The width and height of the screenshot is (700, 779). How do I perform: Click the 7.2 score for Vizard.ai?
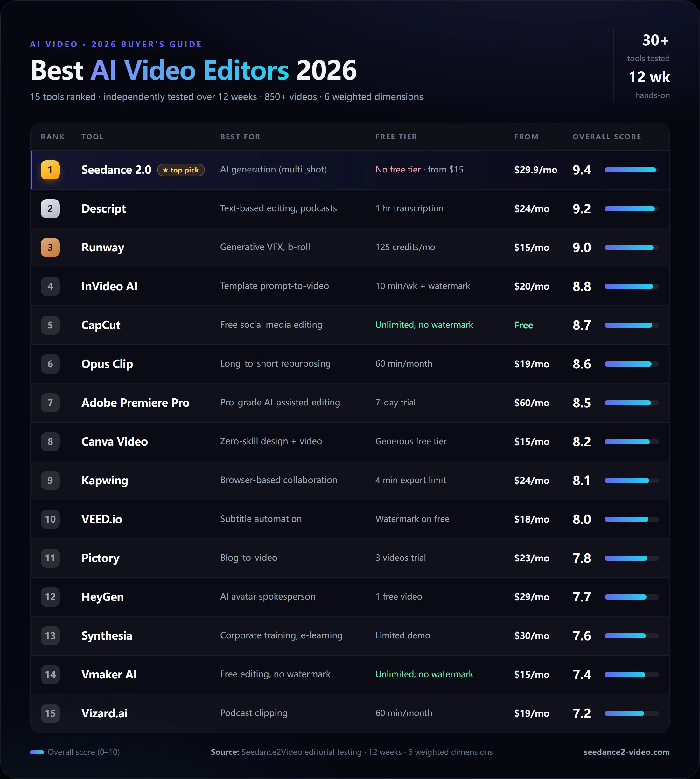pyautogui.click(x=582, y=714)
